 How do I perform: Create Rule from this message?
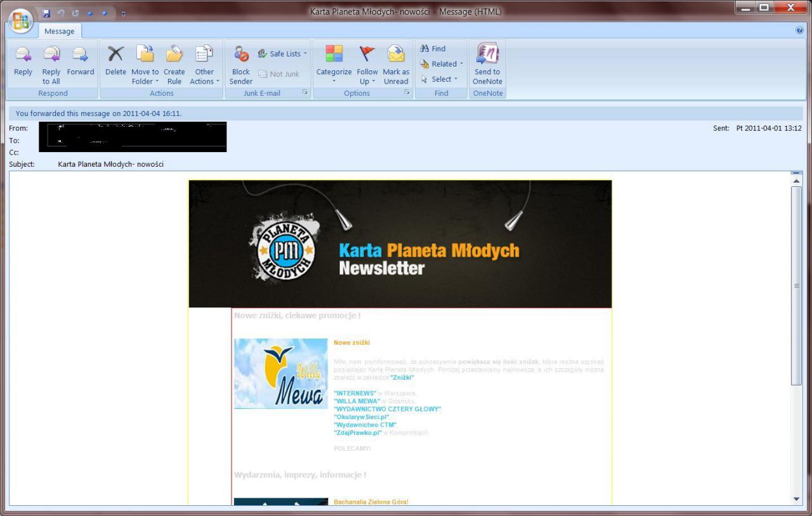(x=174, y=65)
